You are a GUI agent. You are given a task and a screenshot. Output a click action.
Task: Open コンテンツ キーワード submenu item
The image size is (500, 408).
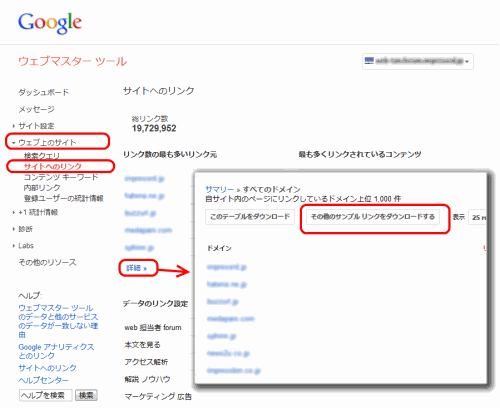point(61,177)
